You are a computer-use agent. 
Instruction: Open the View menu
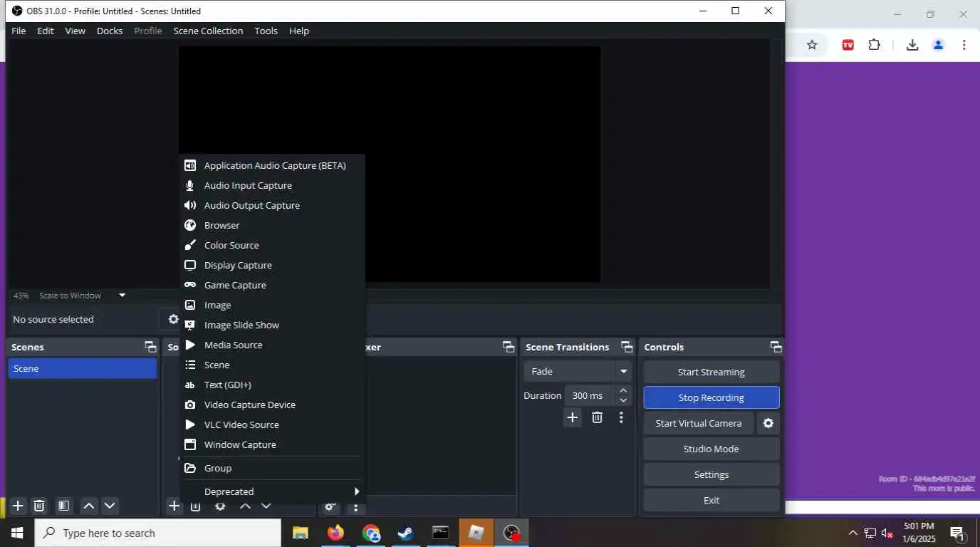click(75, 31)
